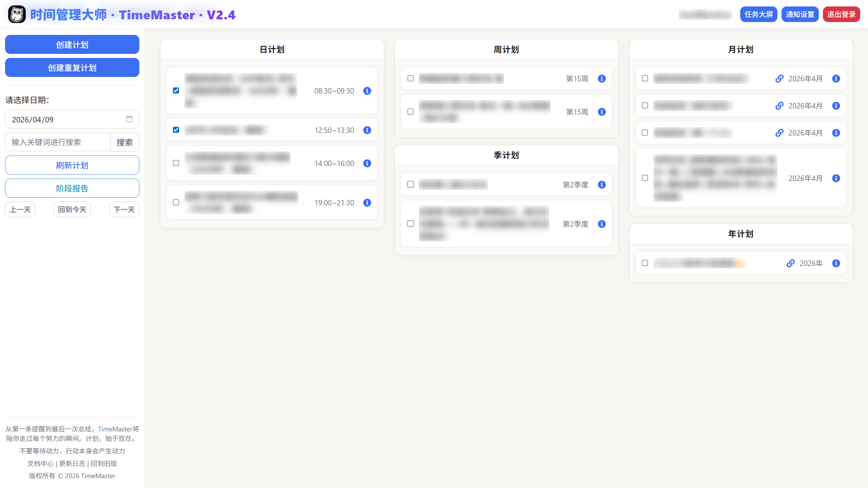Focus the keyword search input field
Image resolution: width=868 pixels, height=488 pixels.
[x=58, y=142]
